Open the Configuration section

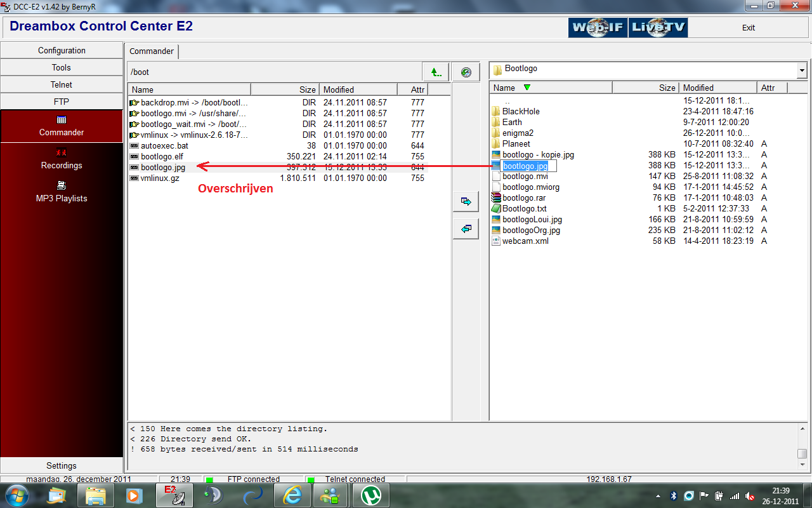62,50
